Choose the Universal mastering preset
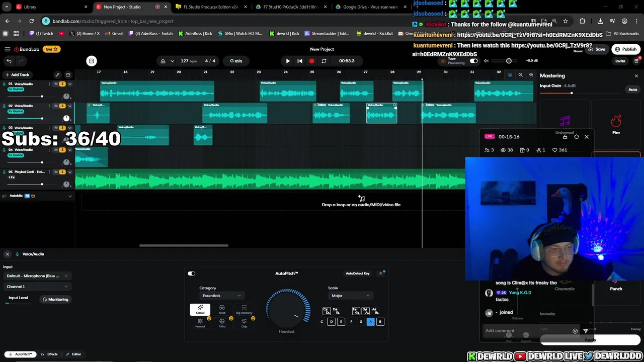The image size is (644, 362). pyautogui.click(x=565, y=124)
